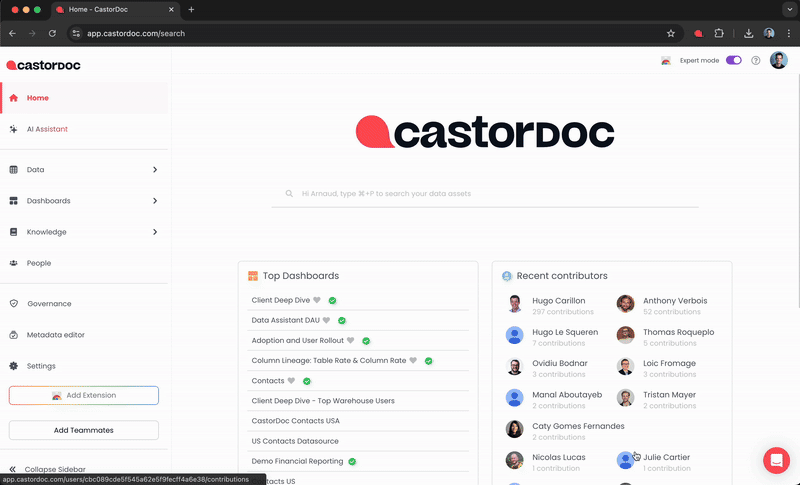This screenshot has width=800, height=485.
Task: Open Anthony Verbois's contributor avatar
Action: click(x=626, y=303)
